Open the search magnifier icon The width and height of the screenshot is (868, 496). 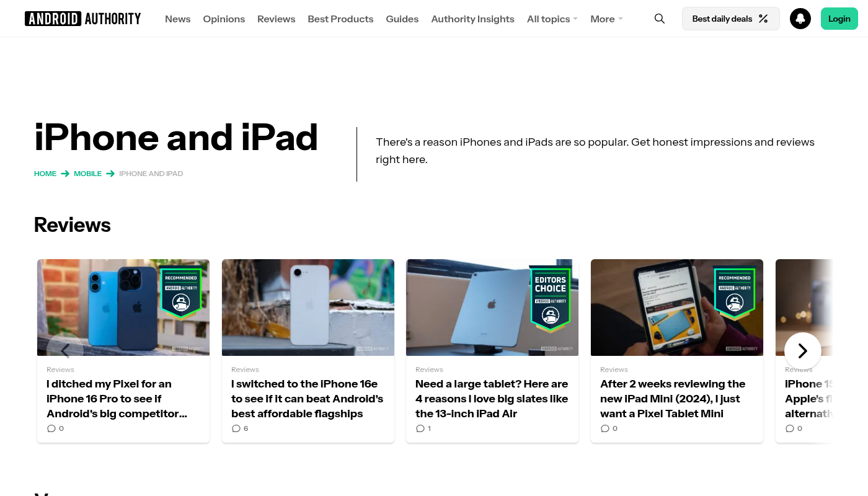[x=660, y=19]
